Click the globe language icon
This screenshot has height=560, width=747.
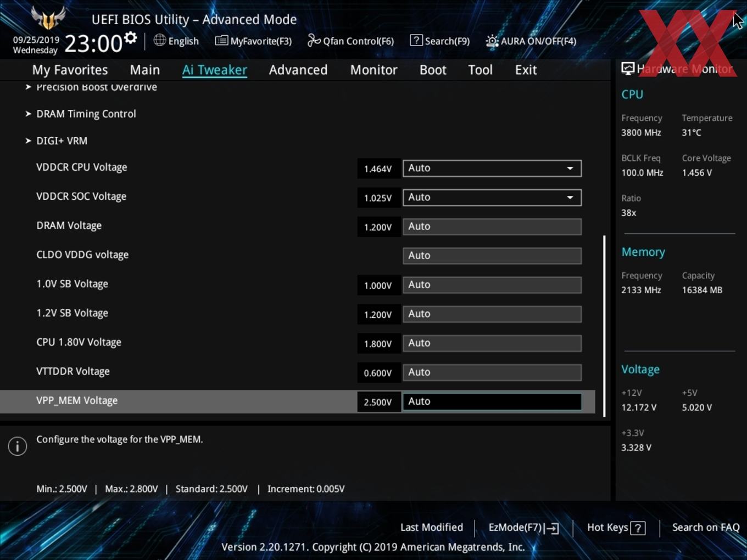(159, 40)
